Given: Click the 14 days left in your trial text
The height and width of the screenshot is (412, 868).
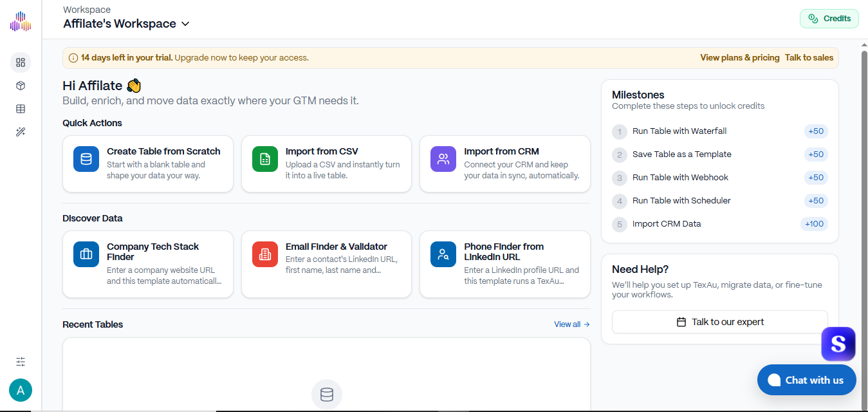Looking at the screenshot, I should (x=127, y=58).
